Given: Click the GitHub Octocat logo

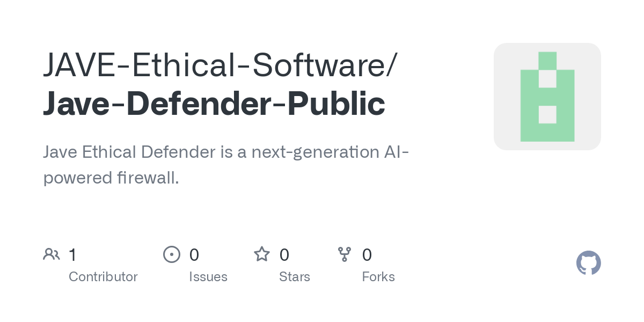Looking at the screenshot, I should 589,263.
